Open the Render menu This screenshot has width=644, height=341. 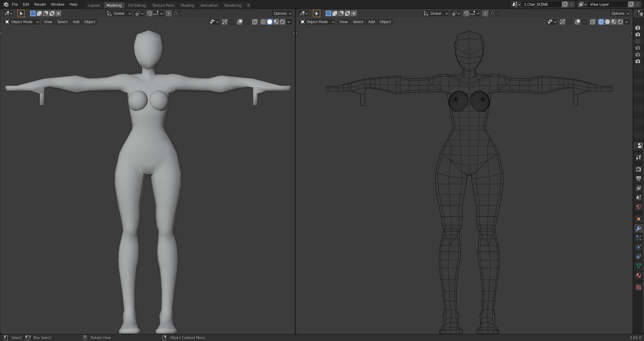point(40,4)
